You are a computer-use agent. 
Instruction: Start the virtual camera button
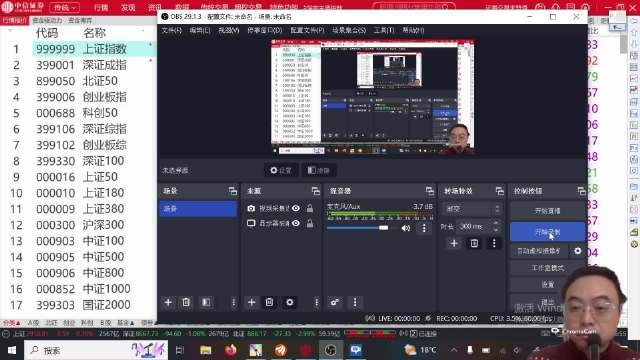point(539,251)
